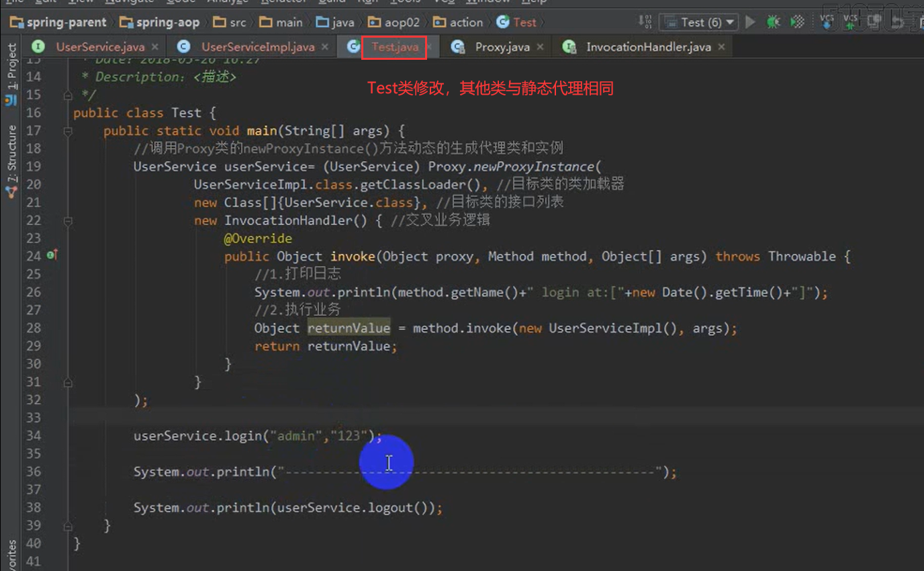Click the Description comment on line 14
Viewport: 924px width, 571px height.
158,77
